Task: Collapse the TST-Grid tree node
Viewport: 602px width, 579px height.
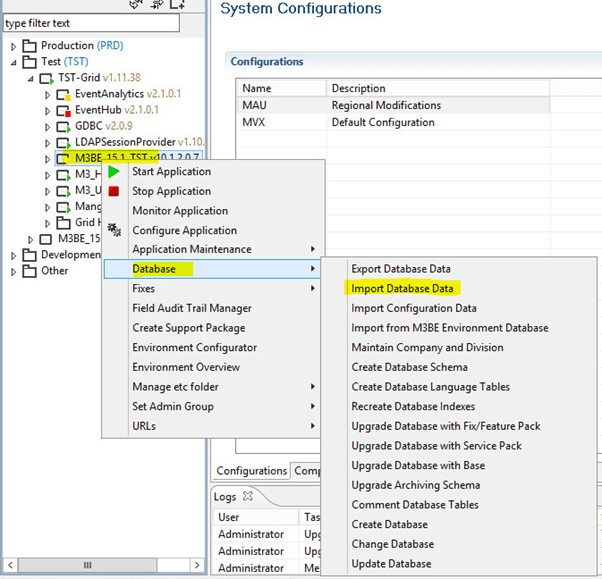Action: 30,78
